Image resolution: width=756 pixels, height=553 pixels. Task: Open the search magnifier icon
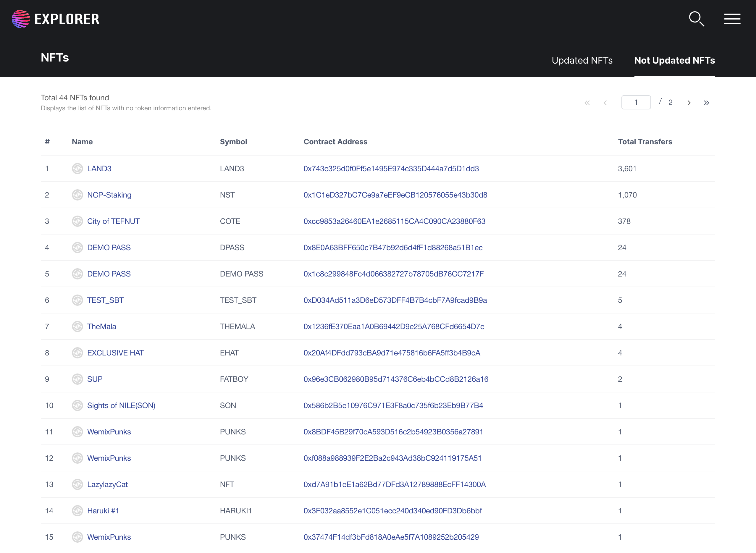tap(697, 19)
